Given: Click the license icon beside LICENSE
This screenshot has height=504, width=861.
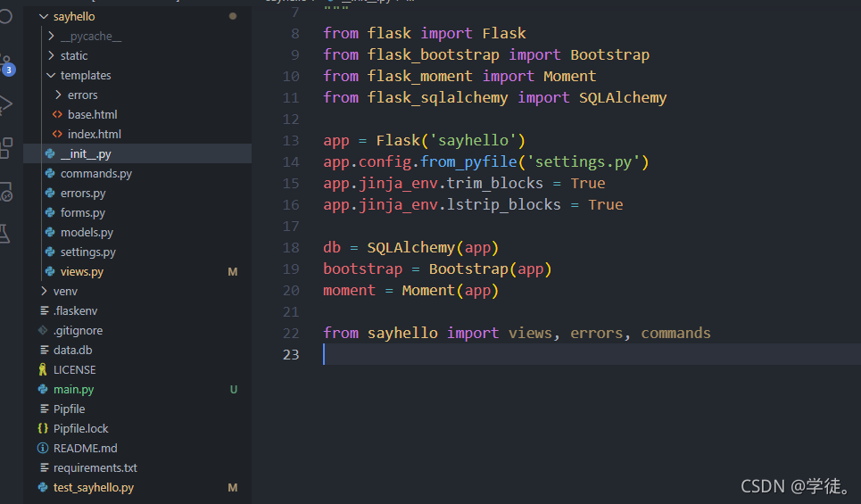Looking at the screenshot, I should (x=43, y=369).
